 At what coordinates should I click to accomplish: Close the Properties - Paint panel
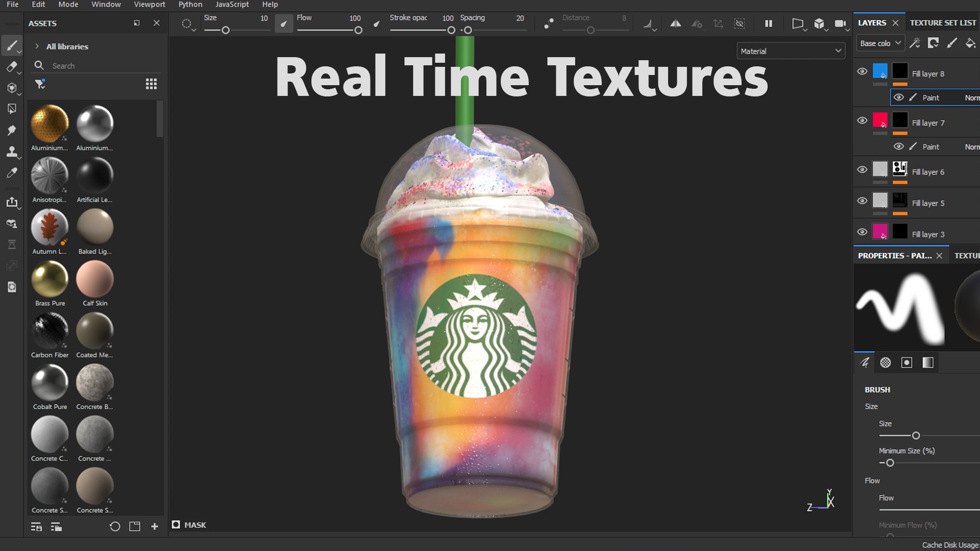(939, 256)
